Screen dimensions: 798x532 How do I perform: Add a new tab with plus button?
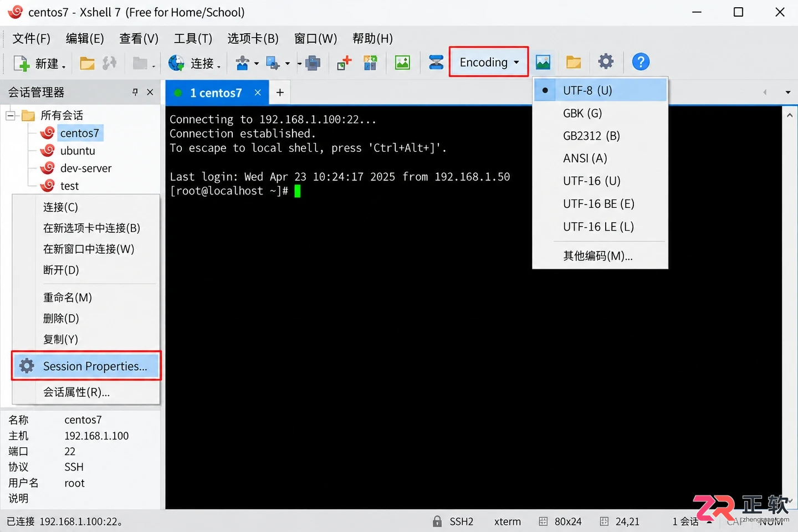[x=280, y=93]
